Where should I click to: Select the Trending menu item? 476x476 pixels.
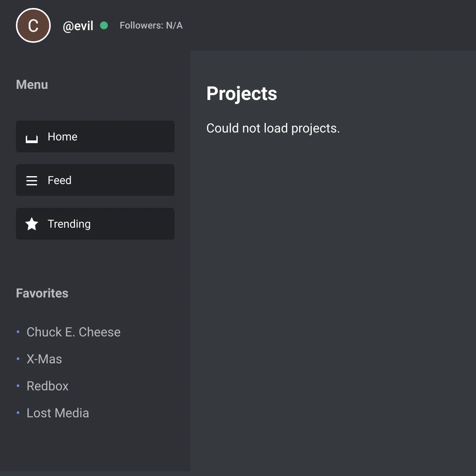(x=95, y=224)
